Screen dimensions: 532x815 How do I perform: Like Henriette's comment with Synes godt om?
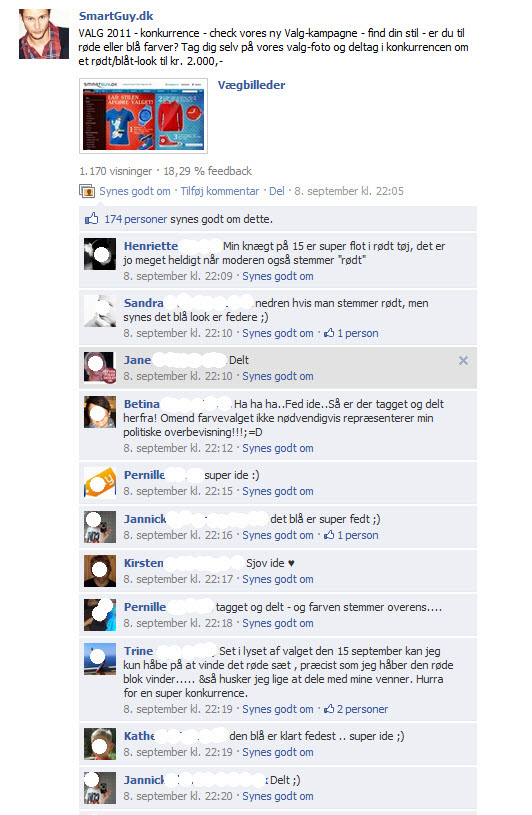pos(278,276)
